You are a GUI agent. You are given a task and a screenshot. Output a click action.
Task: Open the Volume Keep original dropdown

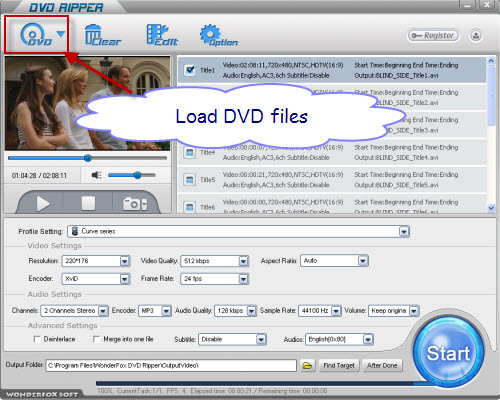tap(414, 311)
